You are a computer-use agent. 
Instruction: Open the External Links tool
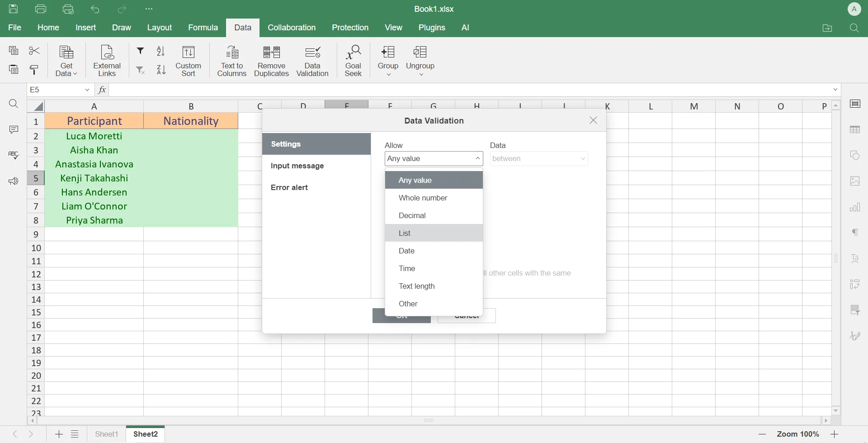point(107,60)
